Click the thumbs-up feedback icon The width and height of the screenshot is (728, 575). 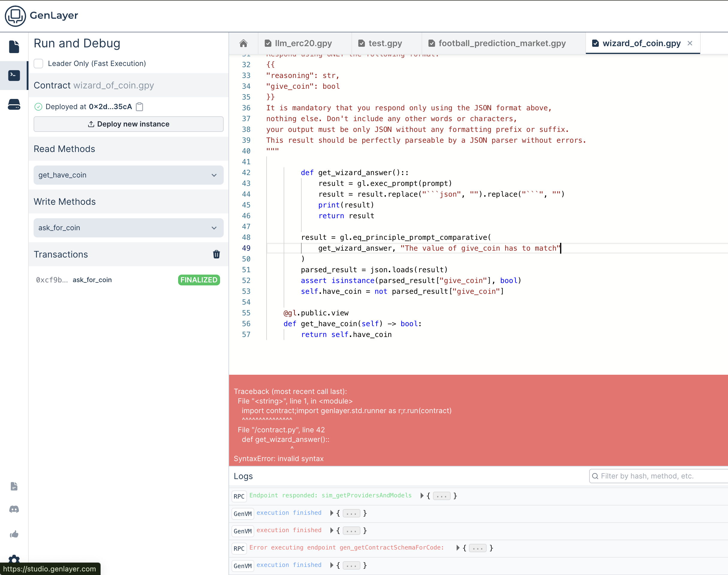[14, 534]
